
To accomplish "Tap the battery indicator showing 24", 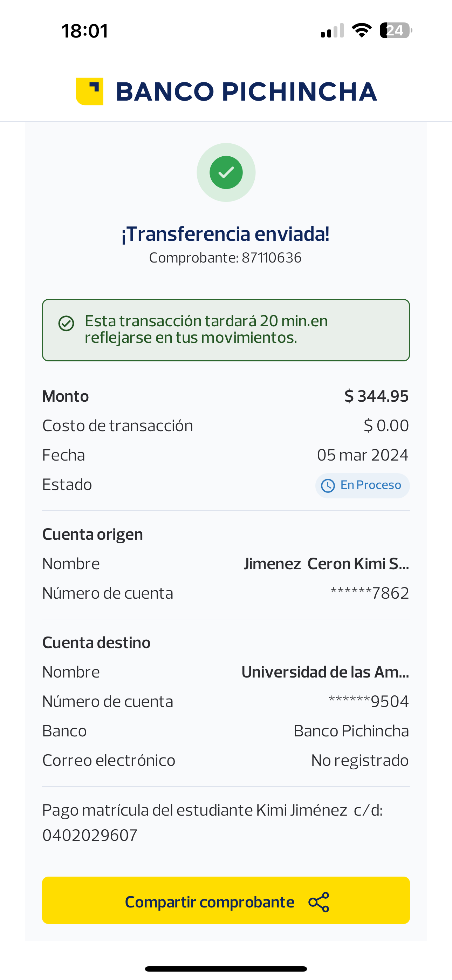I will click(395, 30).
